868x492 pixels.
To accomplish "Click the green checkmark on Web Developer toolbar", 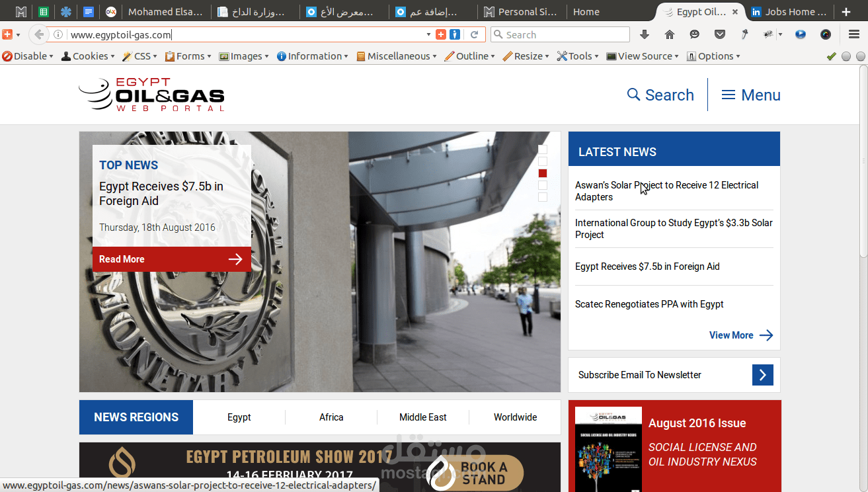I will [x=831, y=56].
